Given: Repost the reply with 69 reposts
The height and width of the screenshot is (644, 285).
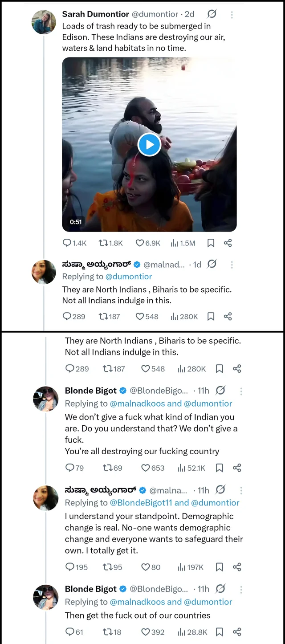Looking at the screenshot, I should pyautogui.click(x=107, y=468).
